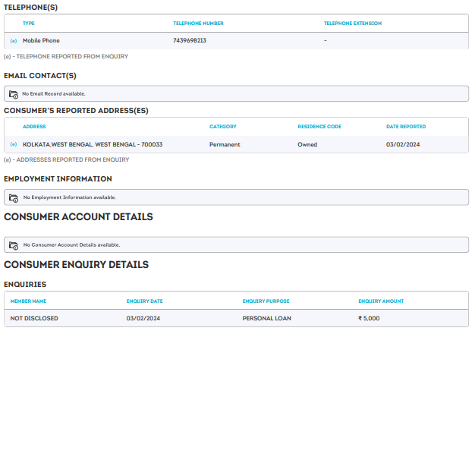Viewport: 475px width, 476px height.
Task: Click the Telephone Extension column header
Action: (x=353, y=24)
